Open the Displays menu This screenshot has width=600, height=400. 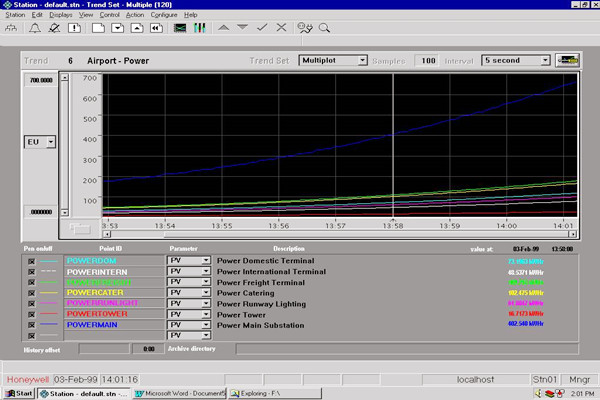click(x=59, y=16)
